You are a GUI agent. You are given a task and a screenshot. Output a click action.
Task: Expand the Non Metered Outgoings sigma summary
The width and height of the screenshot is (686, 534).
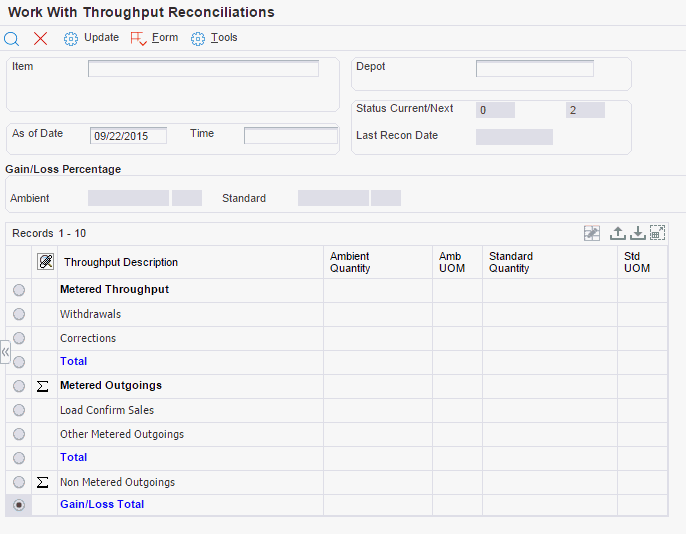(x=43, y=482)
